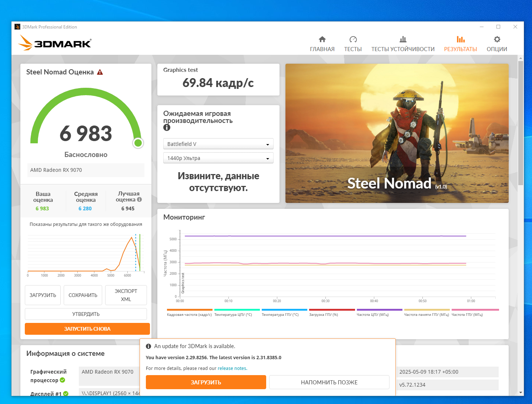Click the warning triangle beside Steel Nomad Оценка
This screenshot has width=532, height=404.
click(x=100, y=72)
